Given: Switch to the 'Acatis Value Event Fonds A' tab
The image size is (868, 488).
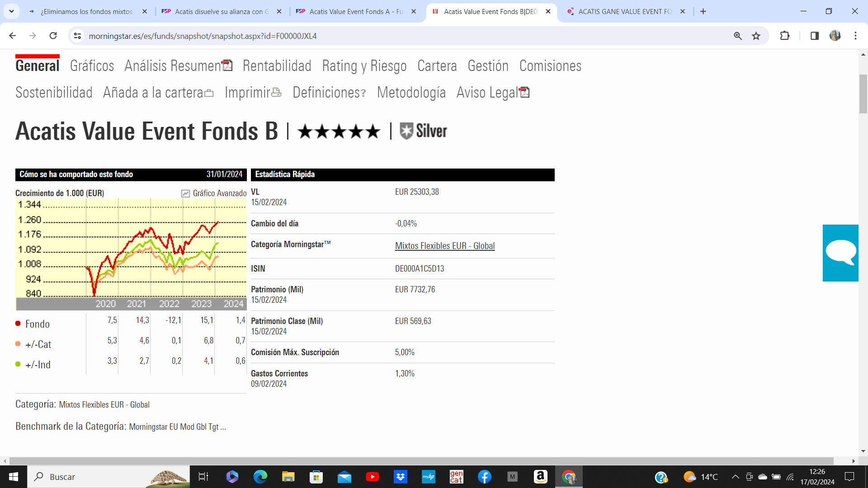Looking at the screenshot, I should (356, 11).
